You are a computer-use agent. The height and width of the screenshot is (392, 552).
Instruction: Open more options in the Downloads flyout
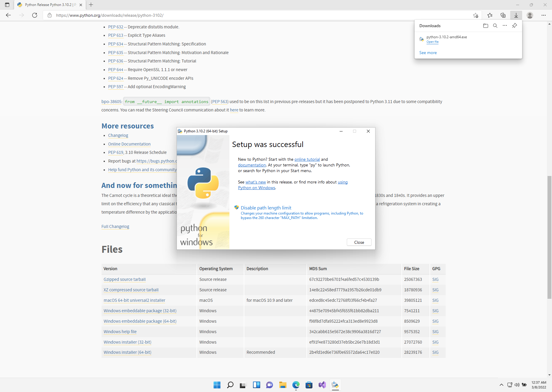coord(505,26)
